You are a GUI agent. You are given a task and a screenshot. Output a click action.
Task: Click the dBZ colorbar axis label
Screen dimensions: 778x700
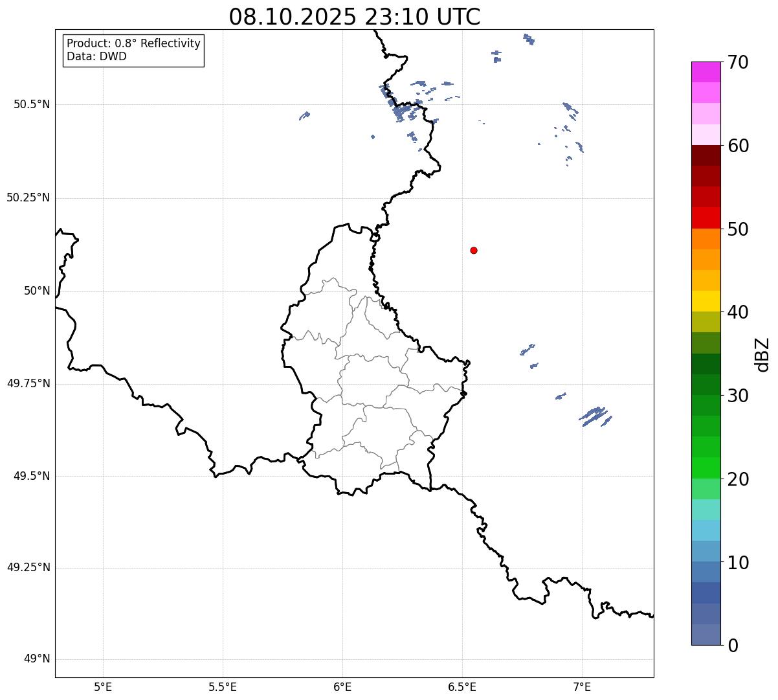click(762, 354)
